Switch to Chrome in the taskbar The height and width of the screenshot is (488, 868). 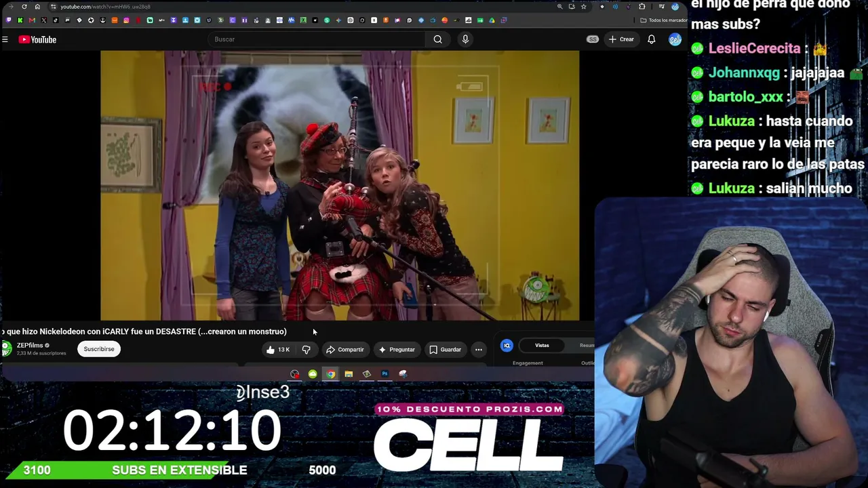click(x=330, y=374)
